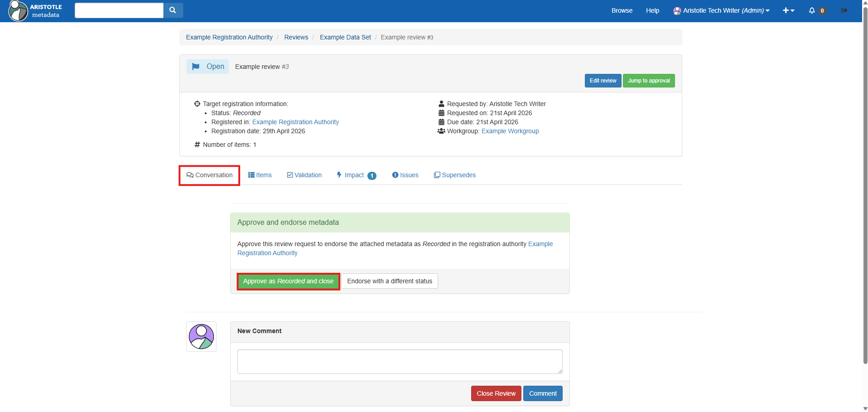Screen dimensions: 868x412
Task: Click the Impact count badge
Action: point(371,176)
